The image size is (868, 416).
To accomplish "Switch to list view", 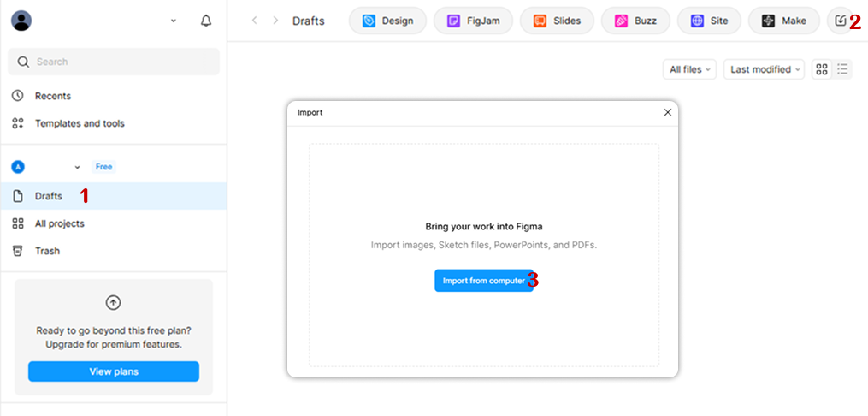I will point(842,69).
